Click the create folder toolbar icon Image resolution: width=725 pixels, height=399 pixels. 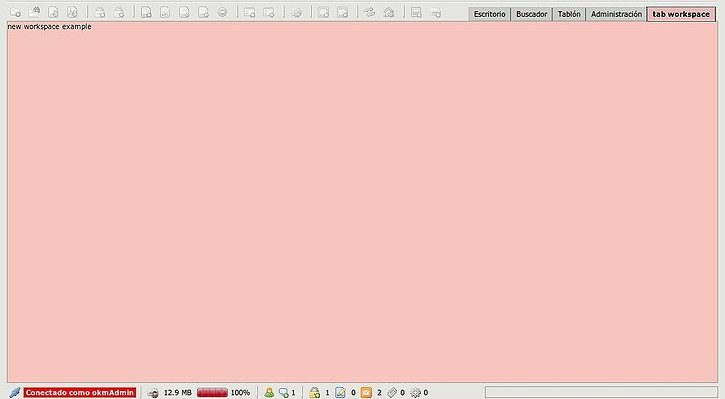pos(15,12)
